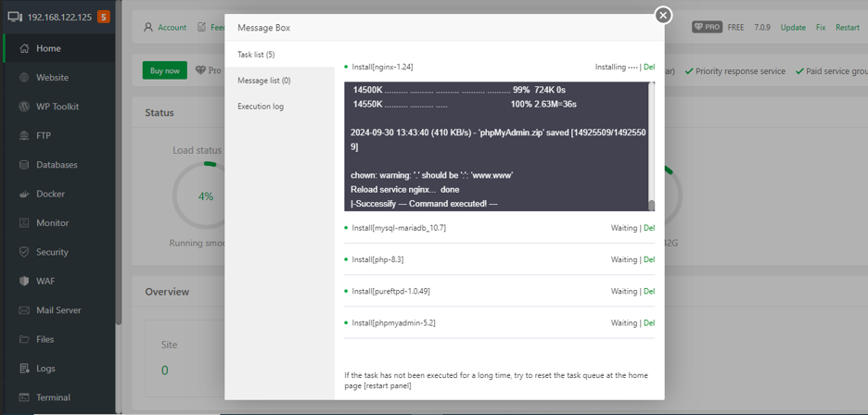Click the FTP sidebar icon
Viewport: 868px width, 415px height.
pos(24,135)
